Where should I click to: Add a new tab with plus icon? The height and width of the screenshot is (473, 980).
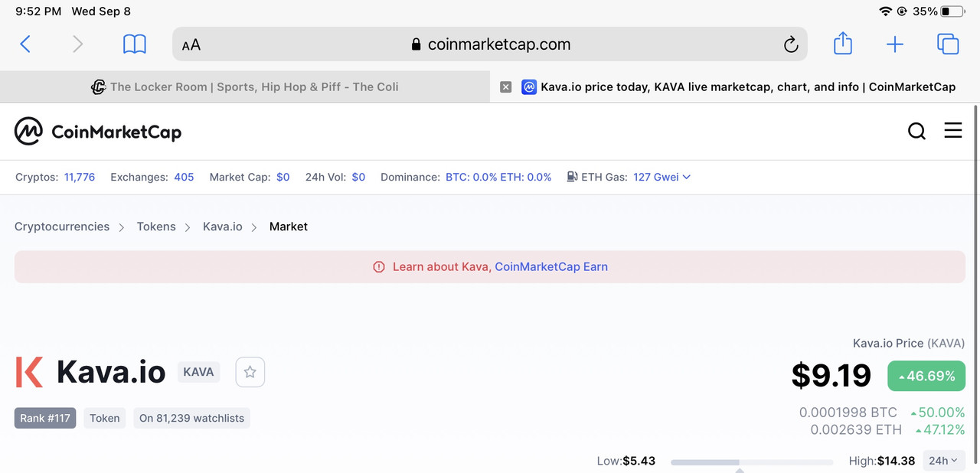click(x=895, y=44)
